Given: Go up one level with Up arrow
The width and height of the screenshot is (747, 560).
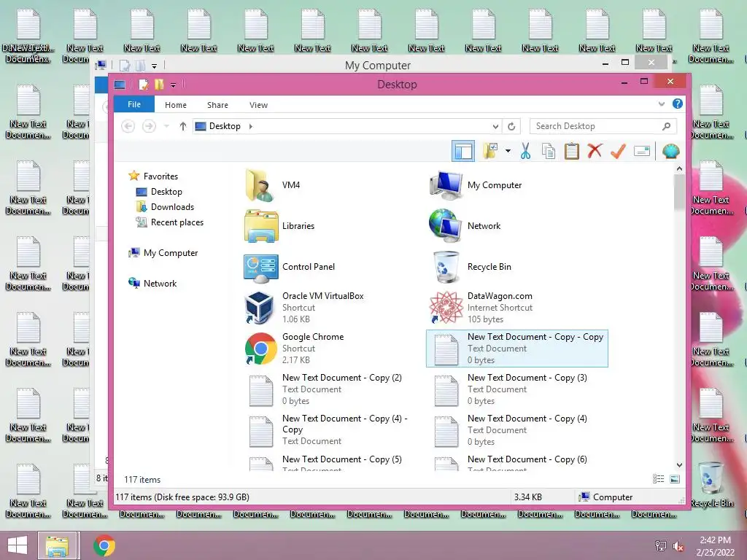Looking at the screenshot, I should coord(183,126).
